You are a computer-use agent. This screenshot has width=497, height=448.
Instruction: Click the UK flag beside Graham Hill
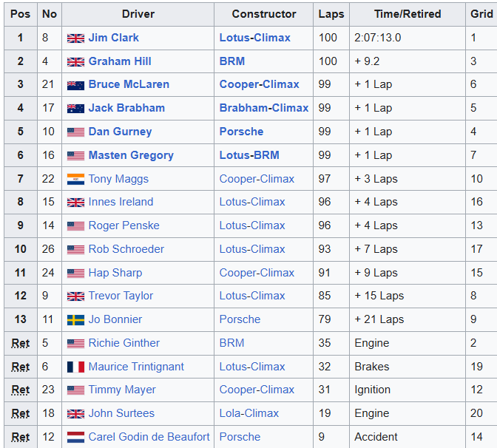coord(75,62)
